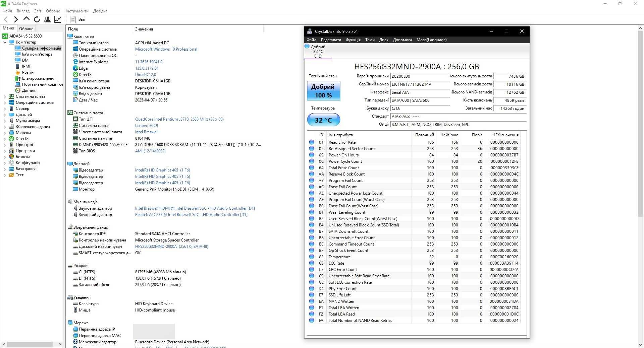The width and height of the screenshot is (644, 348).
Task: Click the blue status dot for Temperature row
Action: (x=312, y=257)
